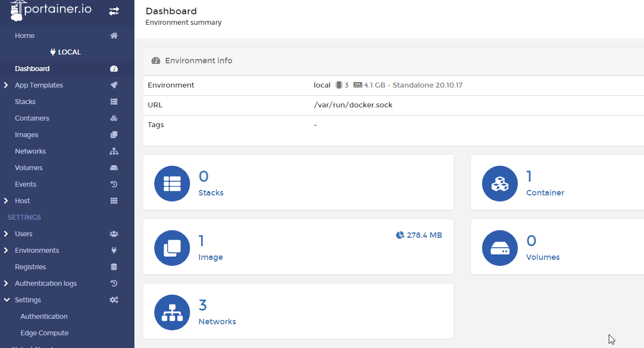Click the LOCAL environment label
The height and width of the screenshot is (348, 644).
[x=66, y=52]
